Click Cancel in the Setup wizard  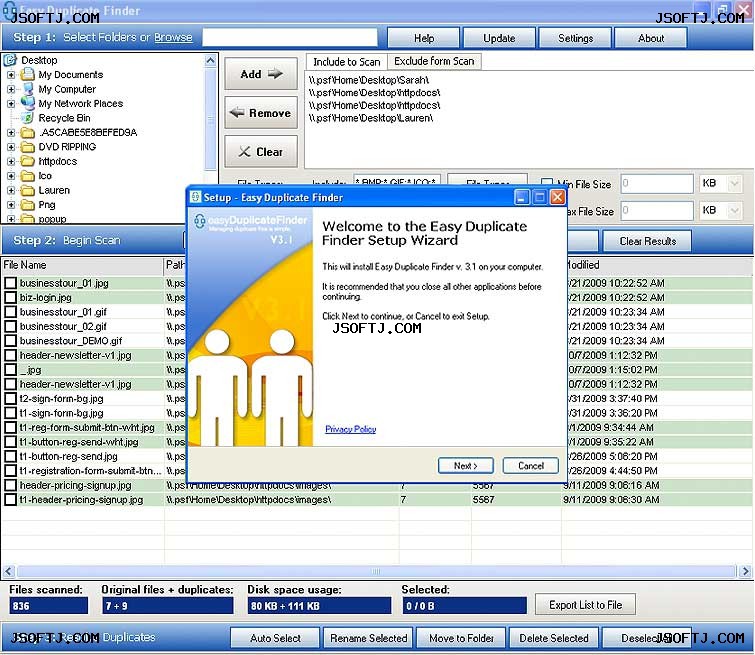tap(531, 466)
